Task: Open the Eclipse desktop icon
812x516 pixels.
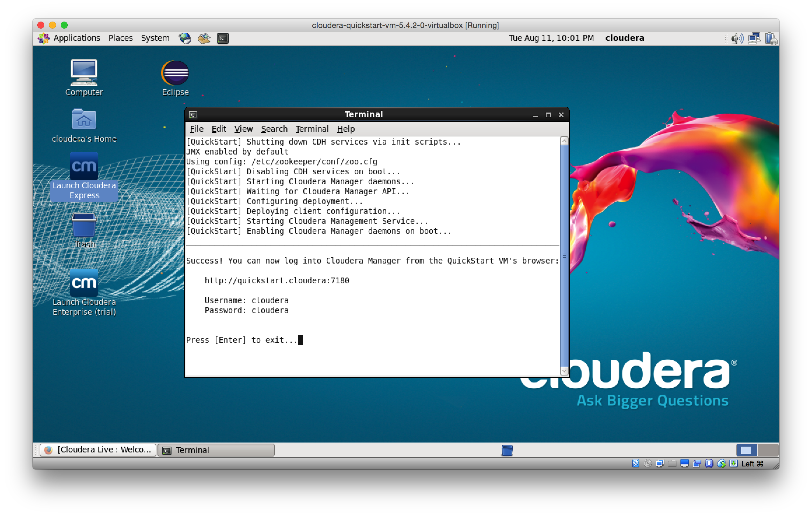Action: [x=175, y=73]
